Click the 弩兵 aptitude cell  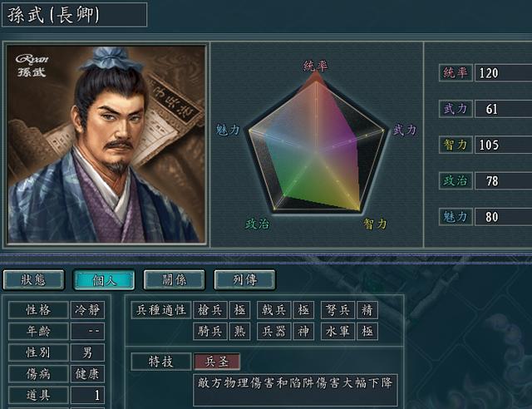coord(338,310)
